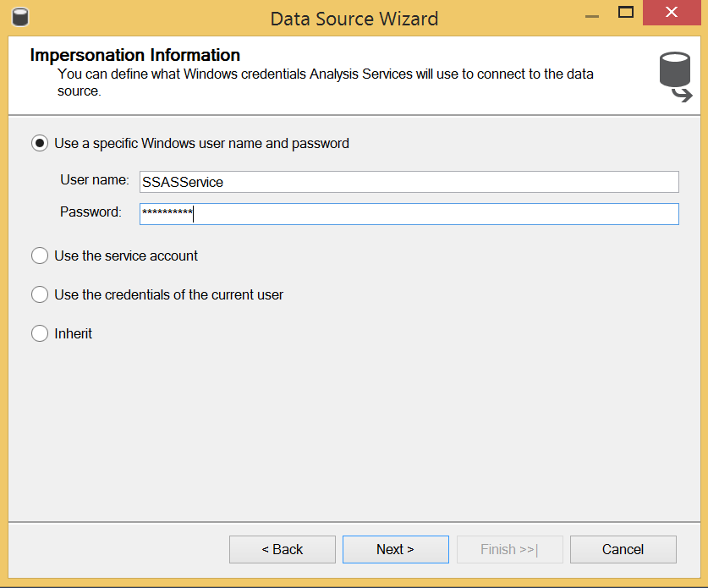Click the 'Password:' label

(x=91, y=212)
